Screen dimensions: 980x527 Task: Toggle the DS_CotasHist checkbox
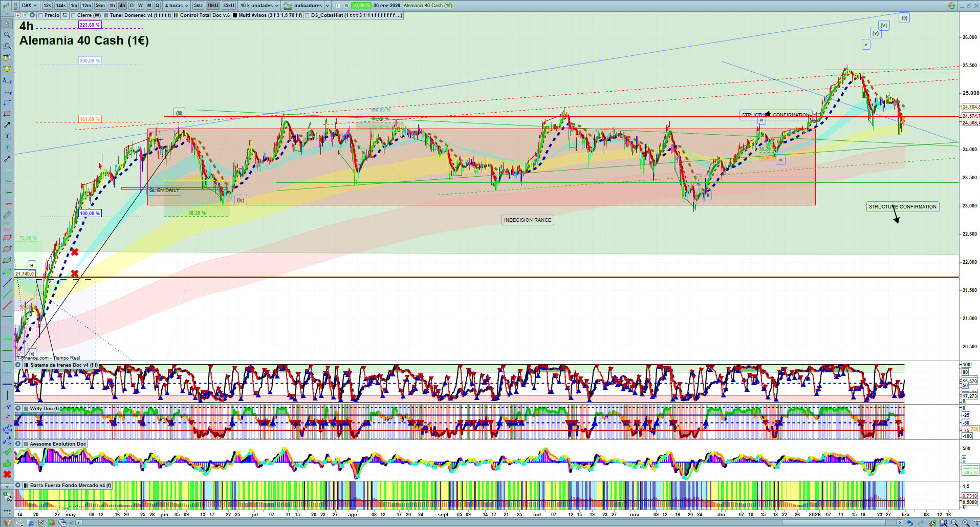pos(307,15)
